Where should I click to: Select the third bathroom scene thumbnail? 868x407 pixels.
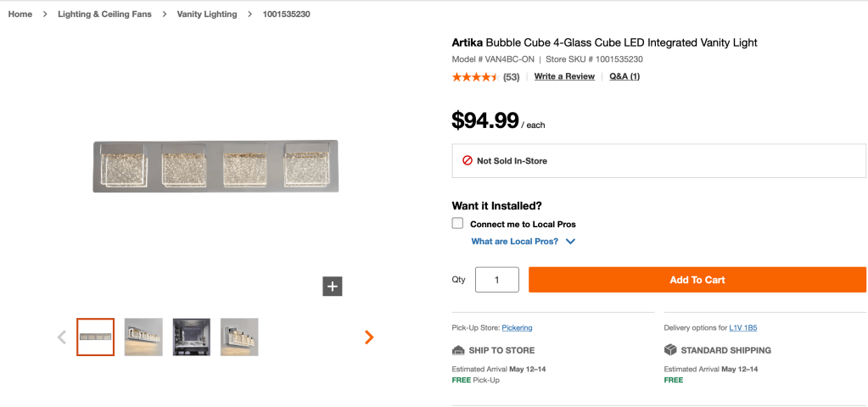coord(192,337)
